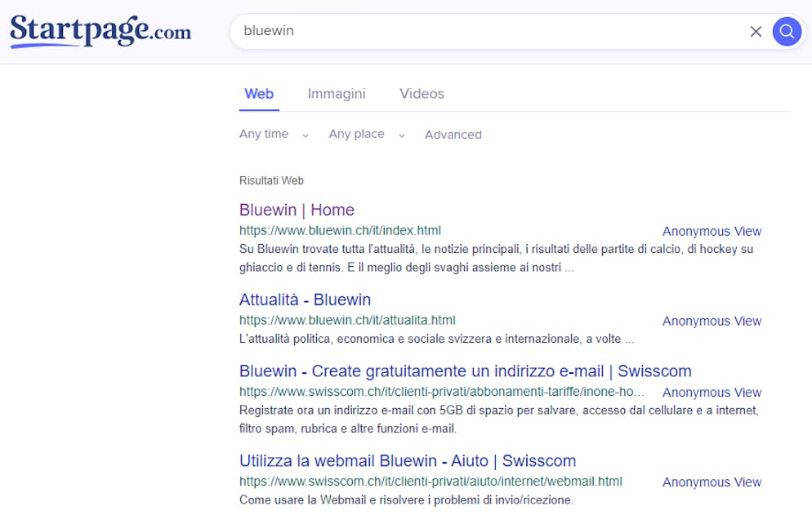
Task: Open Anonymous View for webmail Aiuto result
Action: 712,482
